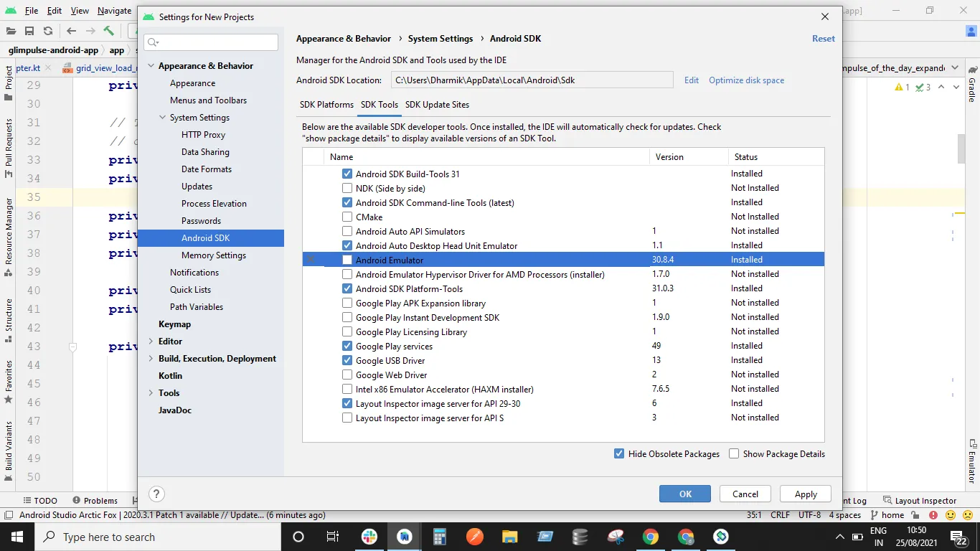
Task: Open the View menu
Action: (x=80, y=11)
